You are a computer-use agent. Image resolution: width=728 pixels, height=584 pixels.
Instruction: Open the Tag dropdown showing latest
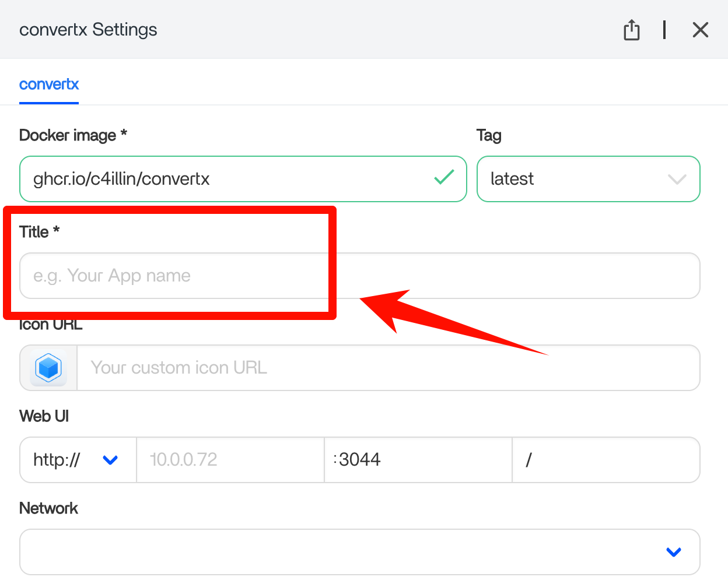588,179
